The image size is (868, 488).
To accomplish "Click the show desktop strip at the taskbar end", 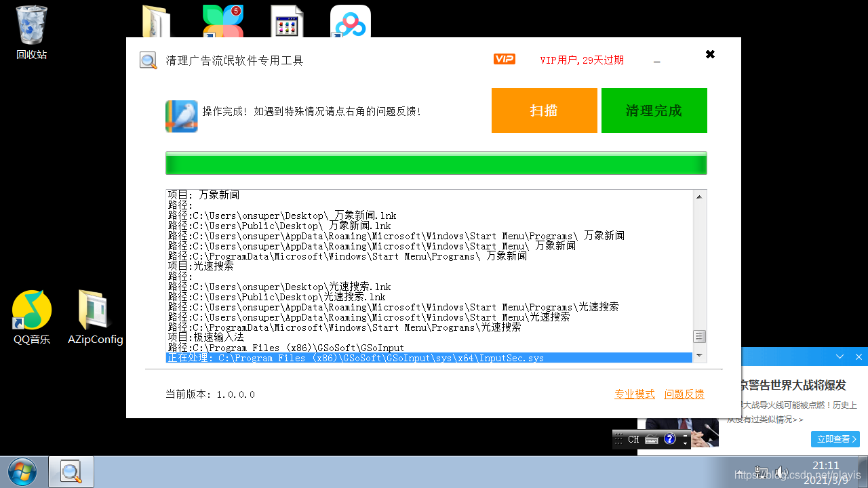I will [x=863, y=472].
